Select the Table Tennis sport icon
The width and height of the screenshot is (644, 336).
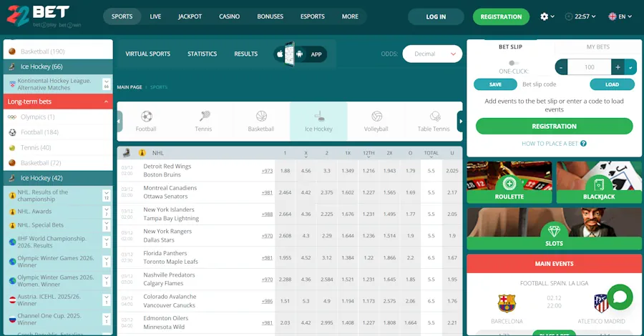[434, 117]
